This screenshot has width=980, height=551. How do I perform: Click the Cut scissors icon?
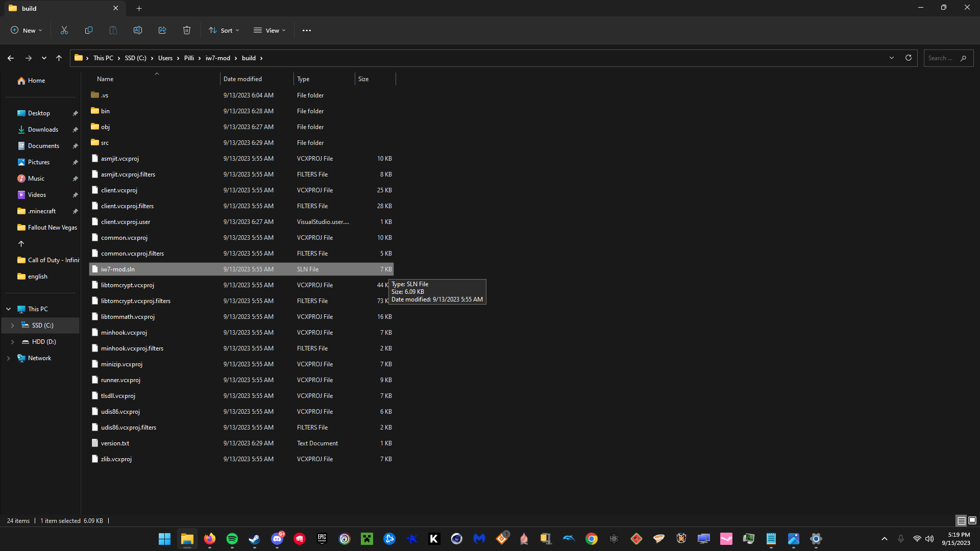(64, 31)
